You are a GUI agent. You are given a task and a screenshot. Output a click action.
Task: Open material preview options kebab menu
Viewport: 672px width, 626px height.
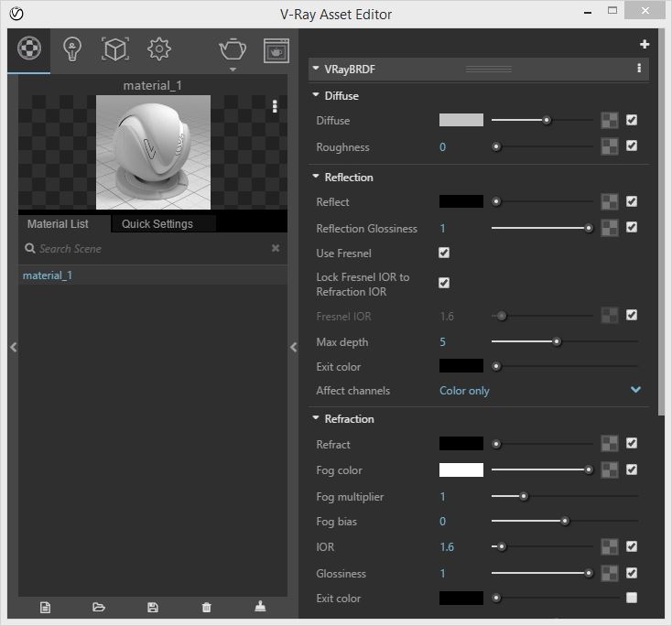(275, 106)
